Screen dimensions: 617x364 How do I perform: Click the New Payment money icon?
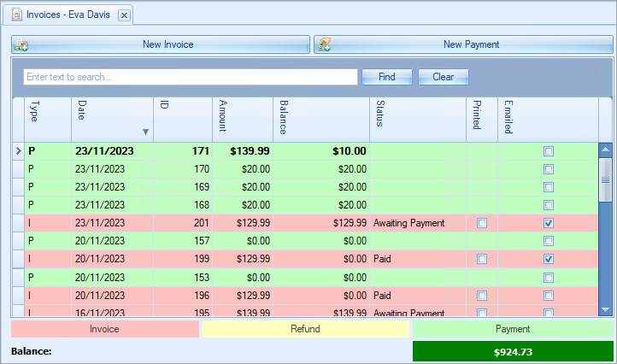pos(324,45)
